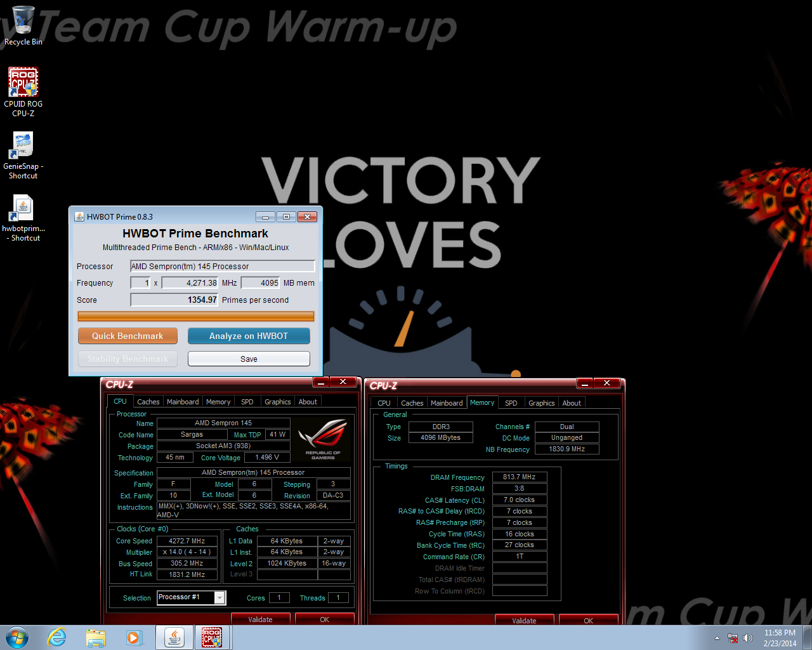Close the left CPU-Z window
The image size is (812, 650).
click(343, 382)
